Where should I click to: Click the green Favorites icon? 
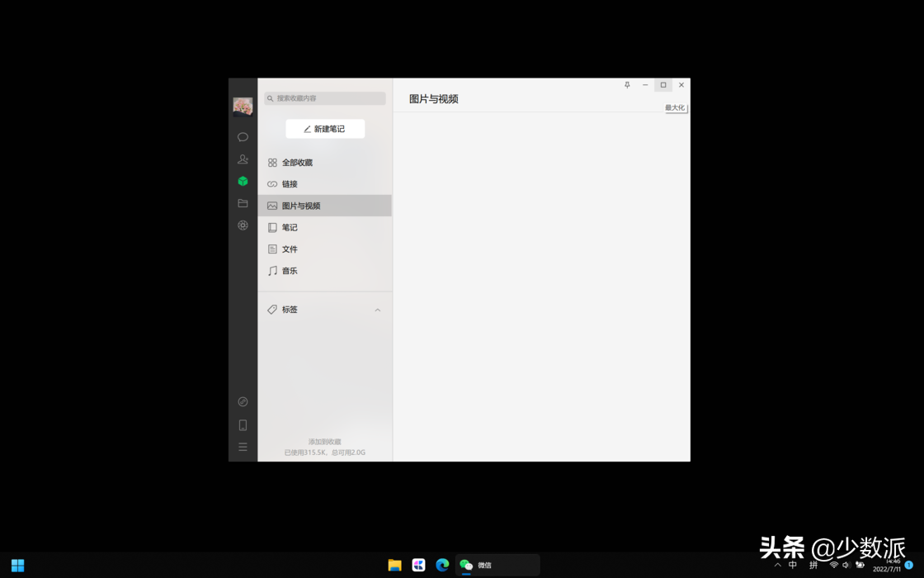coord(243,182)
